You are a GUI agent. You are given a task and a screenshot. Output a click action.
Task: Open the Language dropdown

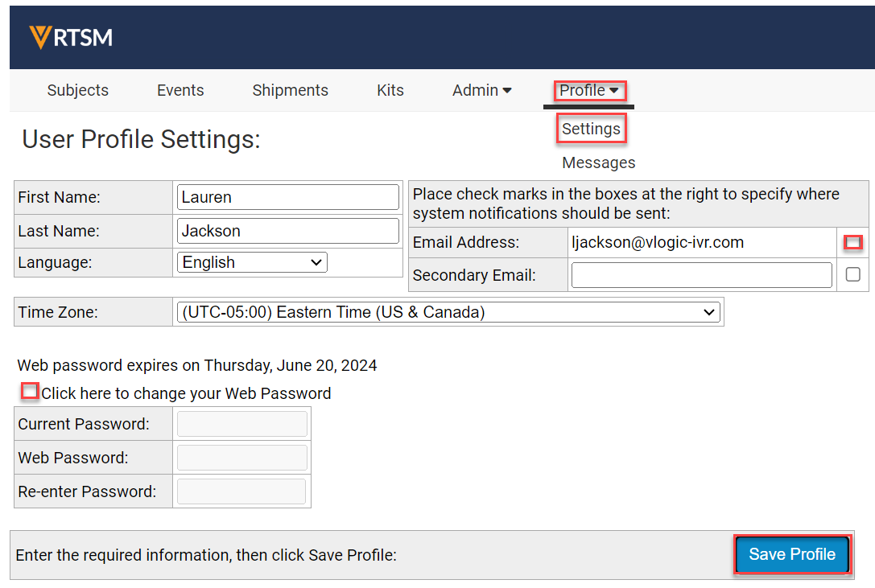point(252,262)
